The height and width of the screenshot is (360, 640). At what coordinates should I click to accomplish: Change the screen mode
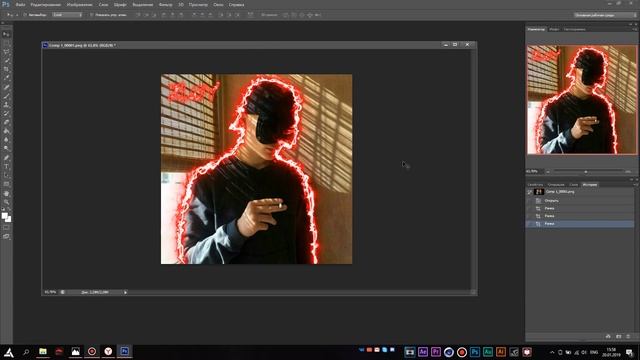[x=6, y=236]
